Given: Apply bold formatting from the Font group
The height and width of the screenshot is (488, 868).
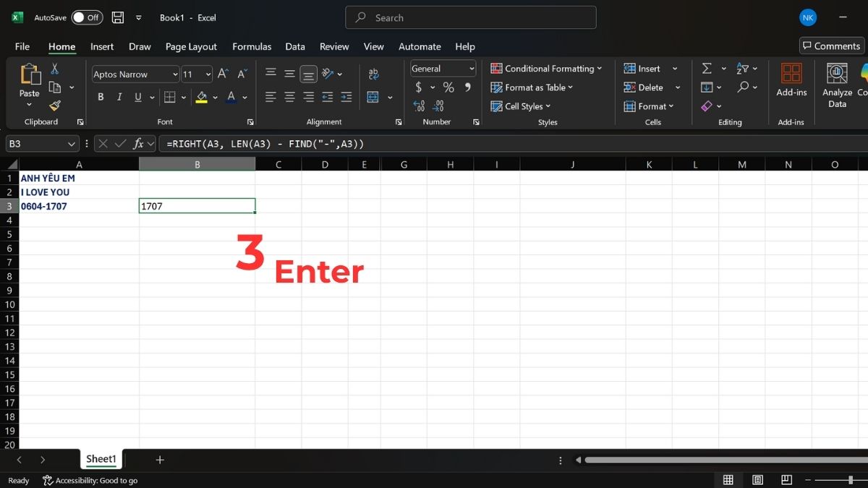Looking at the screenshot, I should click(x=101, y=96).
